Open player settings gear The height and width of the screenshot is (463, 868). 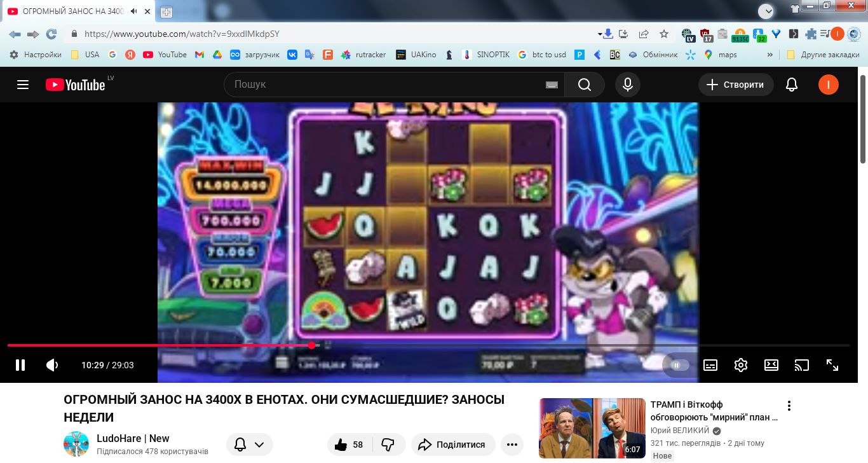tap(741, 365)
